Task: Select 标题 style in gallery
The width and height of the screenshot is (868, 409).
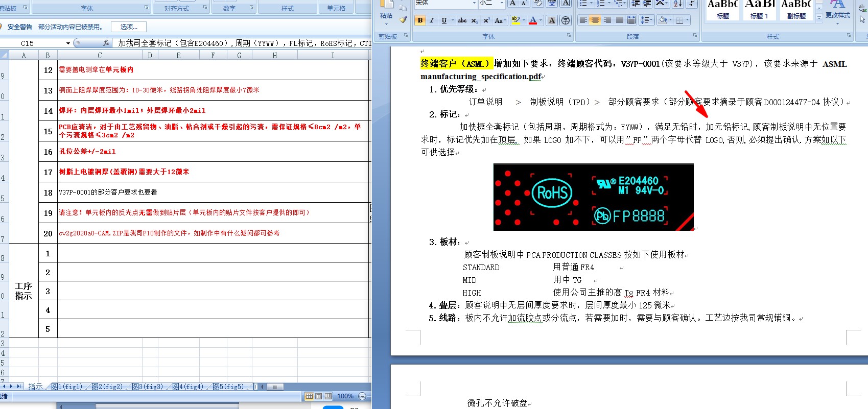Action: coord(722,10)
